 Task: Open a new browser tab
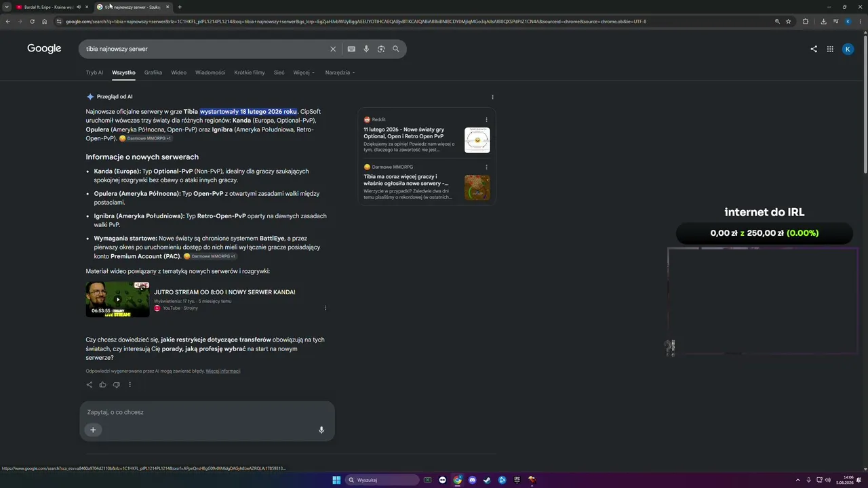[180, 7]
